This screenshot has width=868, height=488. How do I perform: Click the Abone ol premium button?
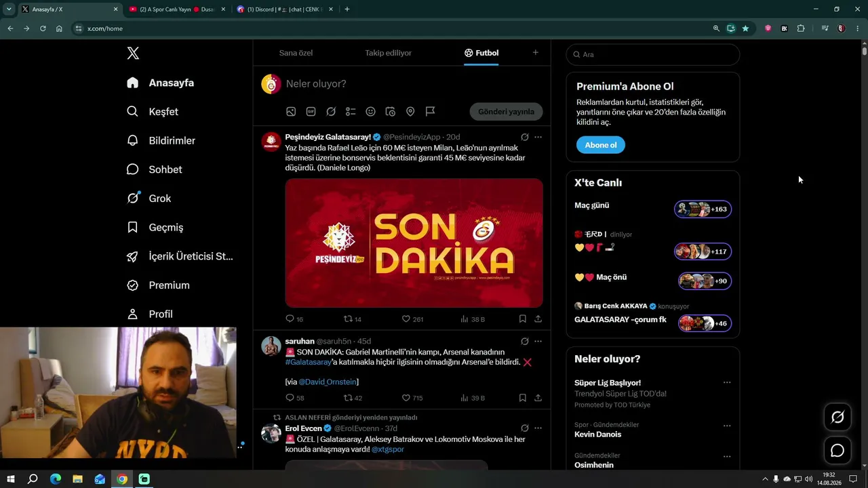tap(601, 145)
